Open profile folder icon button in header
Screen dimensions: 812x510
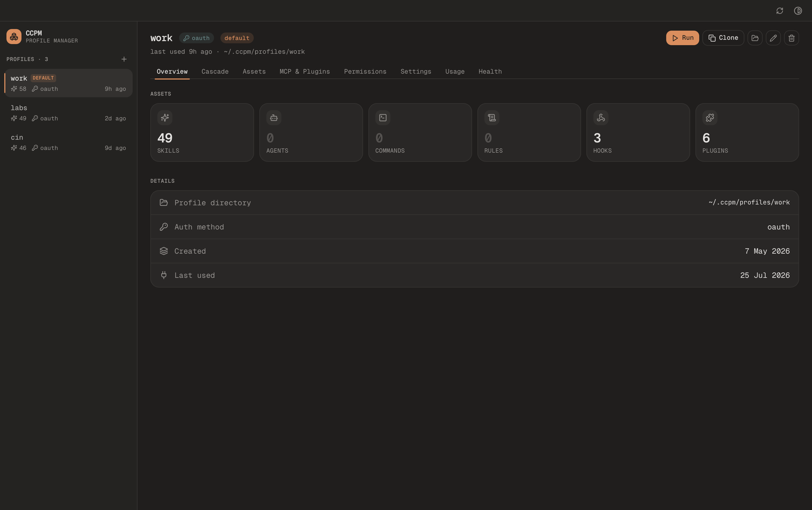755,38
